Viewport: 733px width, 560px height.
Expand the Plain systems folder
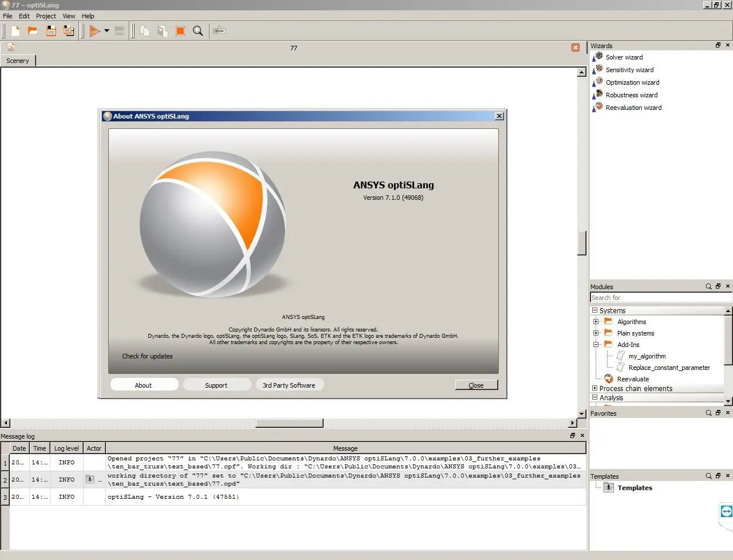coord(596,333)
